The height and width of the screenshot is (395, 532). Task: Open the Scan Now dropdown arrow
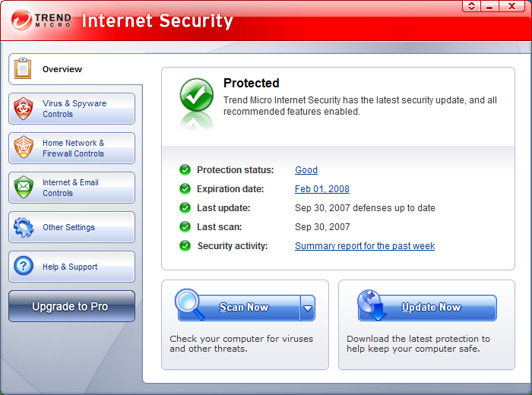pos(308,308)
